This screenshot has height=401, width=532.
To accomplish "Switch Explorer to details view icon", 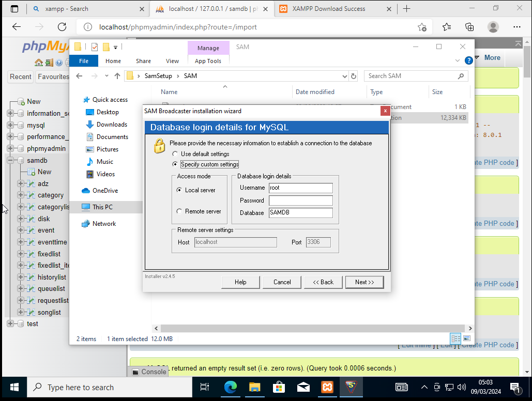I will tap(455, 338).
